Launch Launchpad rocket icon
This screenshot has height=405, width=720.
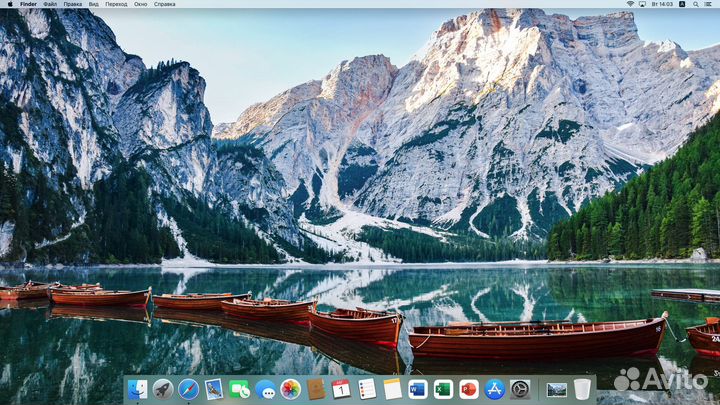pyautogui.click(x=163, y=389)
